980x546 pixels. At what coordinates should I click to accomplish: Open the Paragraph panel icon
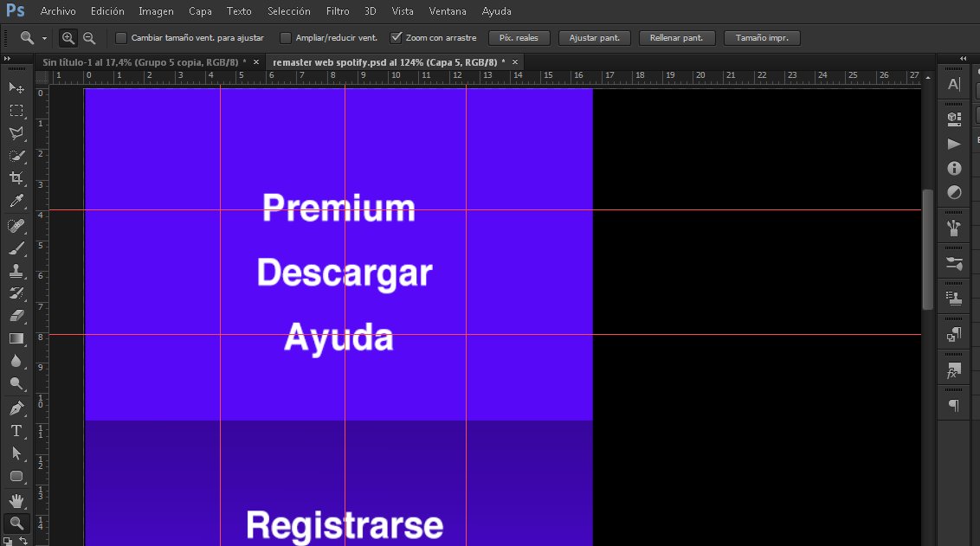[x=954, y=406]
